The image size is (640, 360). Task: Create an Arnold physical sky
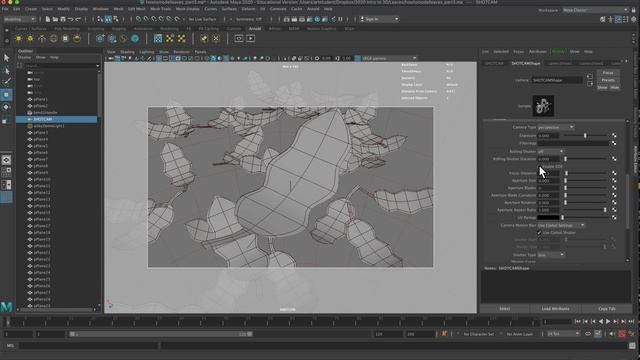(77, 38)
